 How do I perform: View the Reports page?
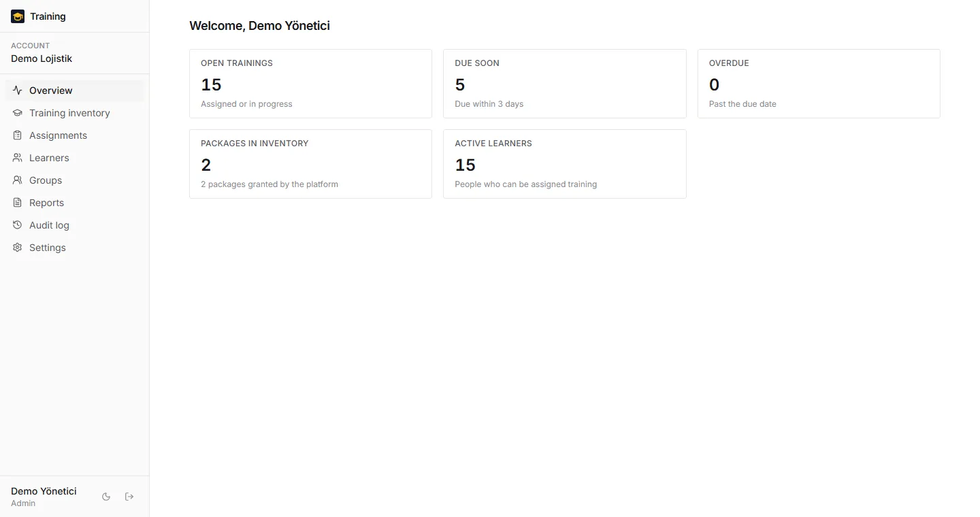point(75,203)
